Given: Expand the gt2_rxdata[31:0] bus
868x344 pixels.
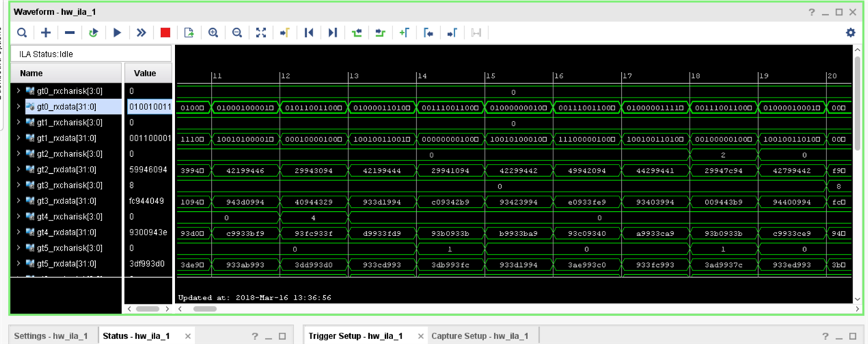Looking at the screenshot, I should (x=18, y=170).
